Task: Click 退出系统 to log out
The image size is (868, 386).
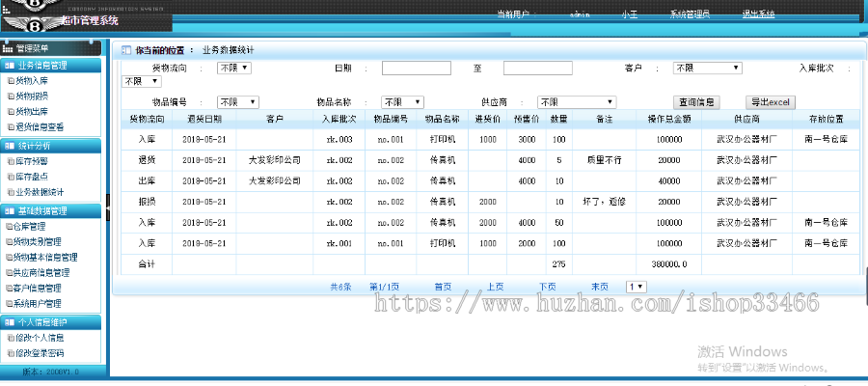Action: point(758,14)
